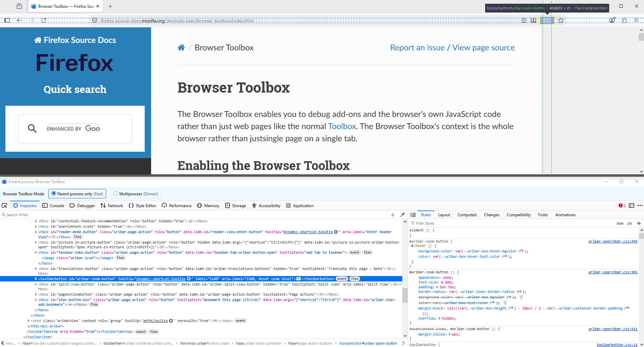The width and height of the screenshot is (644, 347).
Task: Open the Firefox account icon
Action: coord(612,20)
